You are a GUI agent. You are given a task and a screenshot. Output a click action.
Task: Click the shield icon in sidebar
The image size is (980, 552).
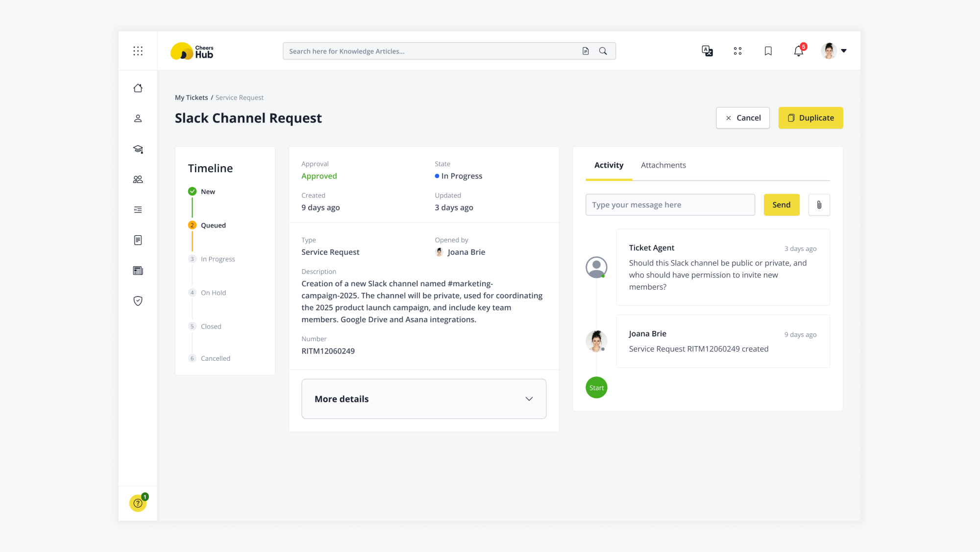138,301
